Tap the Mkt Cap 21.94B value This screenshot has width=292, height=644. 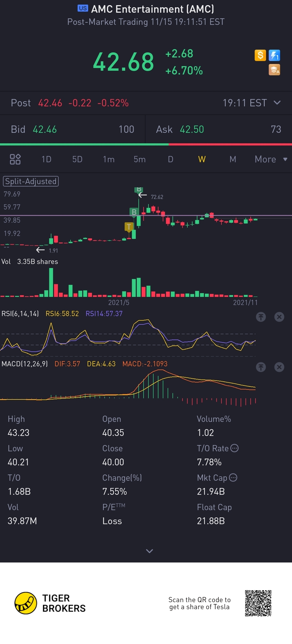[x=211, y=492]
